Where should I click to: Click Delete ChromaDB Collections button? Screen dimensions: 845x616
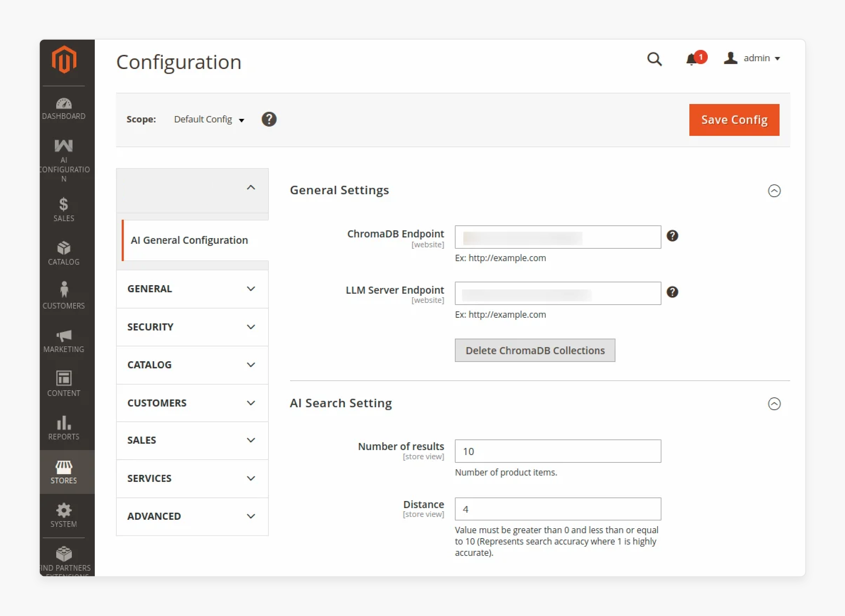(535, 351)
